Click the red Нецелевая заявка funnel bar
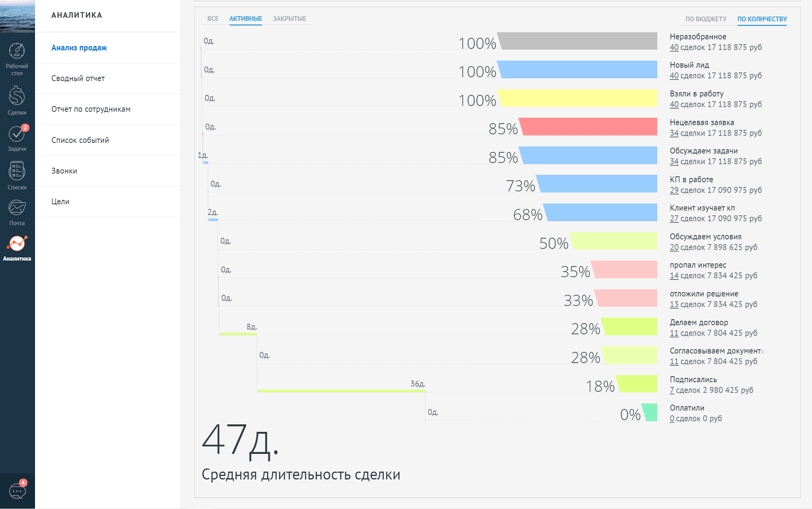The height and width of the screenshot is (509, 812). pos(588,126)
